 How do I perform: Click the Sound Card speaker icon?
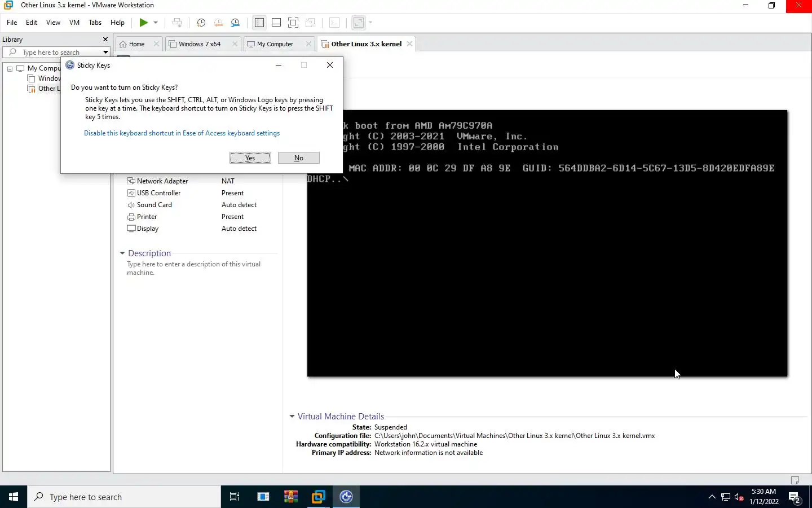pyautogui.click(x=131, y=205)
